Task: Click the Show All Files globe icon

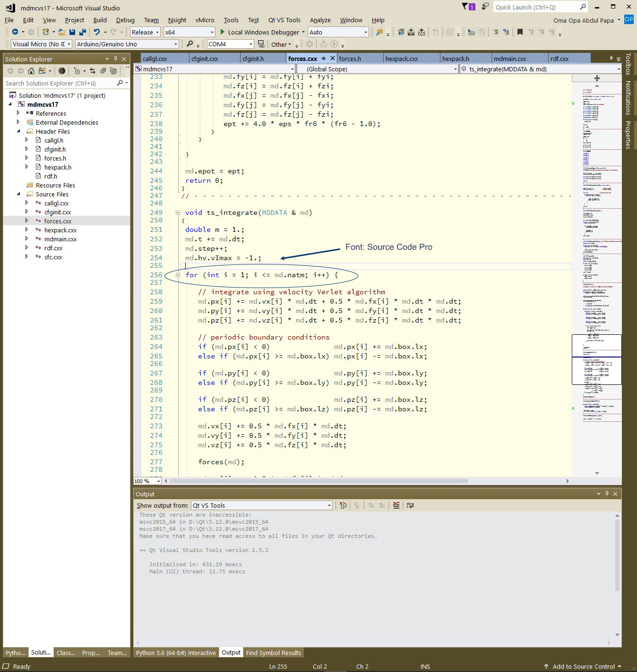Action: point(62,71)
